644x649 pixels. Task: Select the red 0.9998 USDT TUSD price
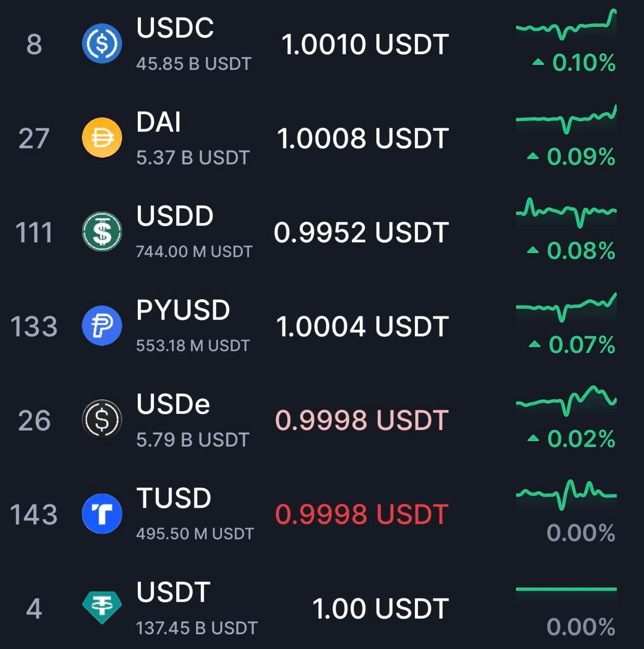[362, 514]
